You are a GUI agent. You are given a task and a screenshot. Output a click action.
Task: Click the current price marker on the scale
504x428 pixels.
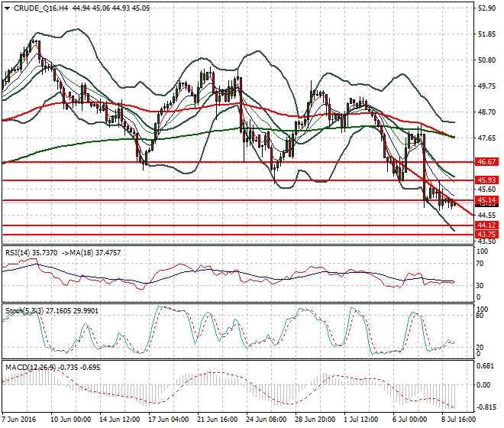pos(486,205)
